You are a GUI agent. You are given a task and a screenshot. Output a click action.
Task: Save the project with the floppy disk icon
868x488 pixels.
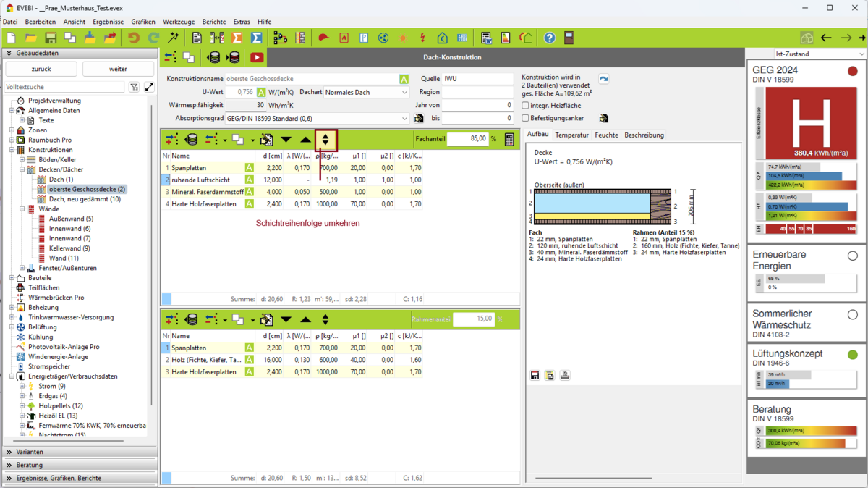pos(51,38)
